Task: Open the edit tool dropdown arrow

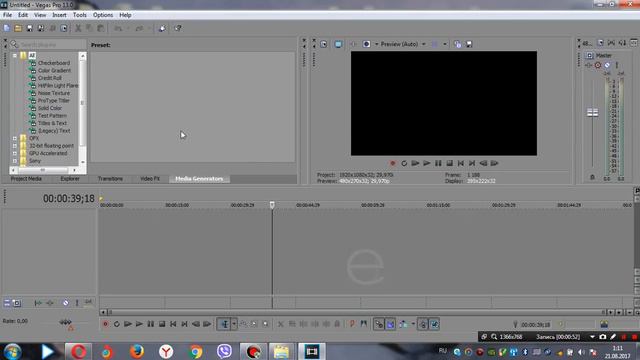Action: pyautogui.click(x=234, y=324)
